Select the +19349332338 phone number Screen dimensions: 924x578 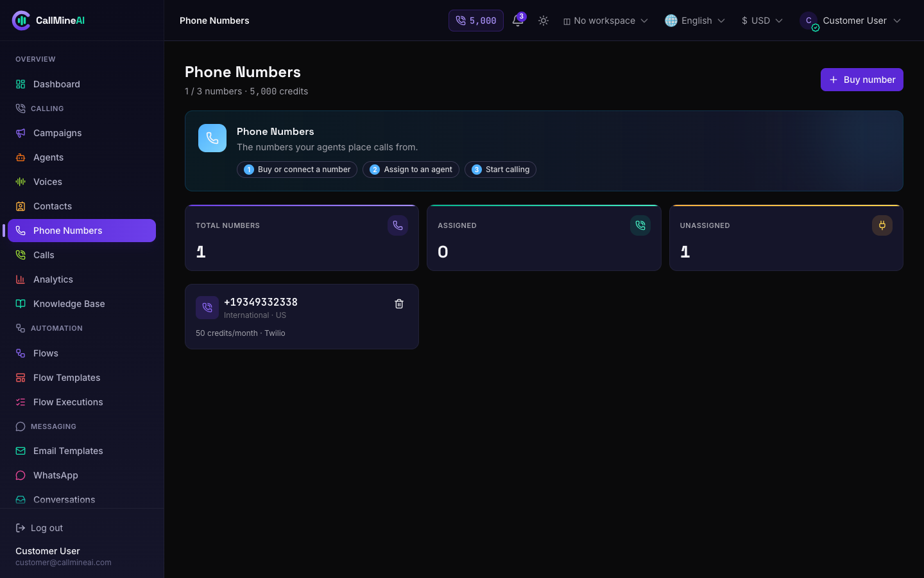click(261, 302)
